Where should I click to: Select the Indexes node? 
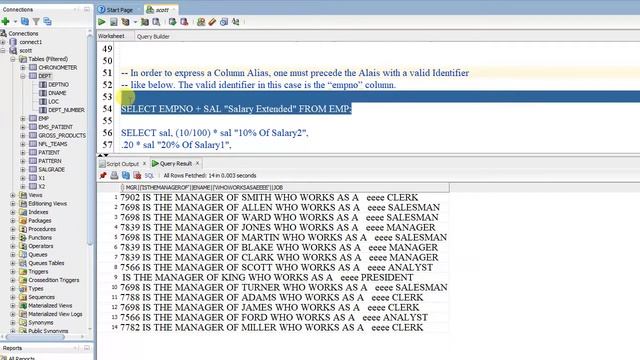point(38,212)
